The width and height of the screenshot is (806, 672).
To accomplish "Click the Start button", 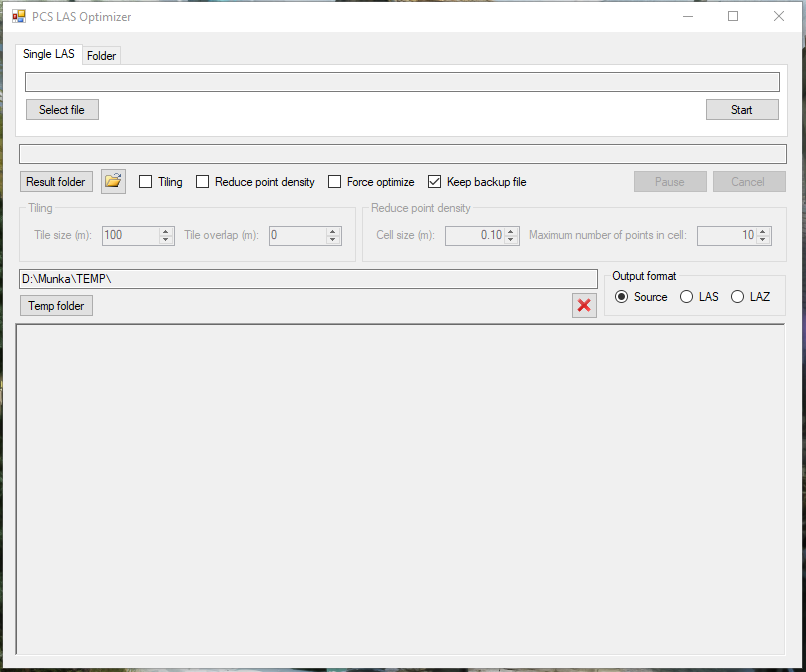I will [742, 110].
